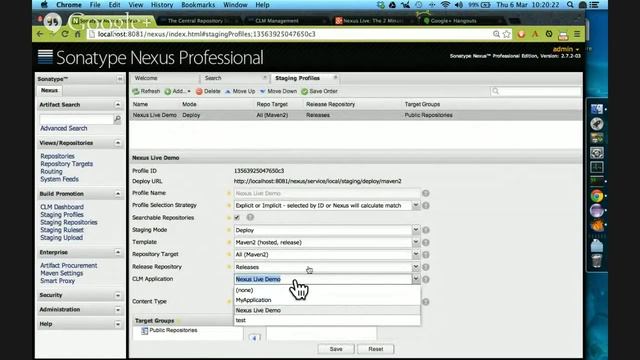This screenshot has height=360, width=640.
Task: Click the Staging Mode help icon
Action: [x=426, y=230]
